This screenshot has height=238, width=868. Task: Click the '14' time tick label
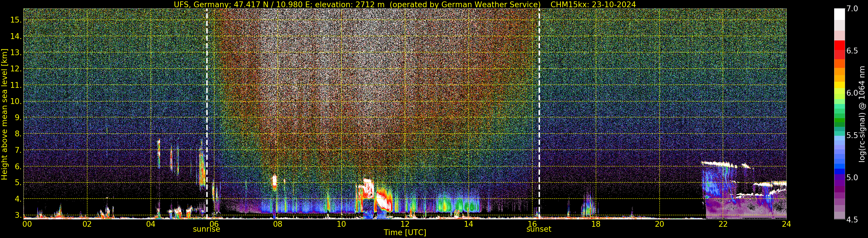tap(468, 224)
